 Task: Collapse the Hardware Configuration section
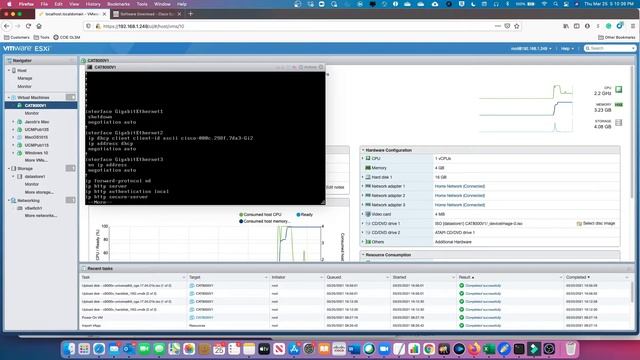363,150
